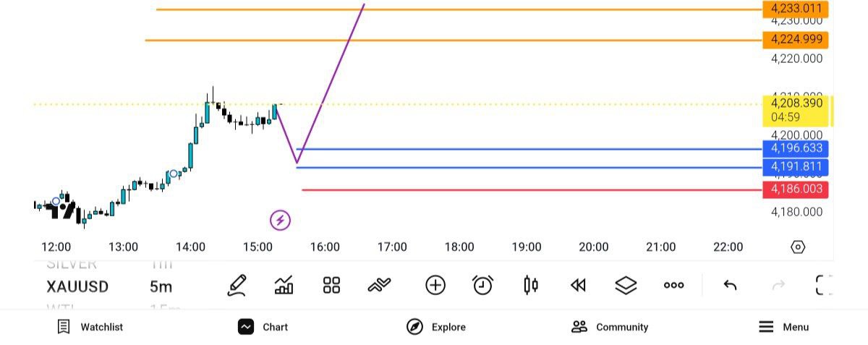
Task: Switch to the Watchlist tab
Action: 90,327
